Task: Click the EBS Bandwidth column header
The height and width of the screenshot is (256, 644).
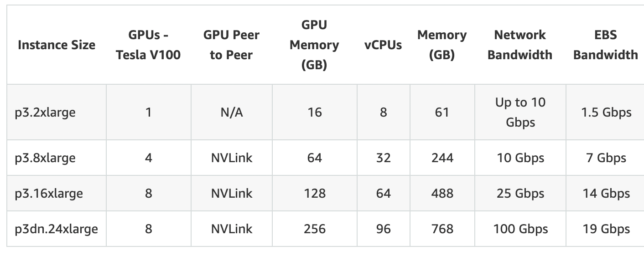Action: 605,45
